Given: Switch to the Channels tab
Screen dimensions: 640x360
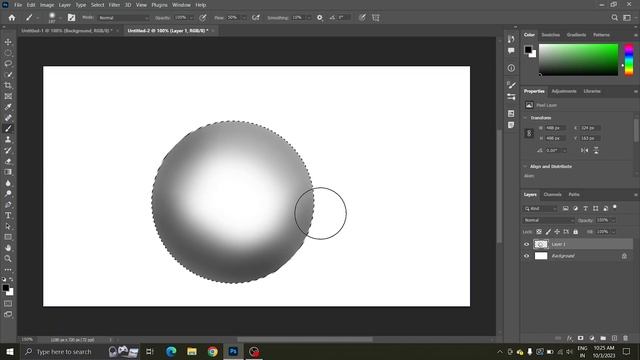Looking at the screenshot, I should [552, 195].
